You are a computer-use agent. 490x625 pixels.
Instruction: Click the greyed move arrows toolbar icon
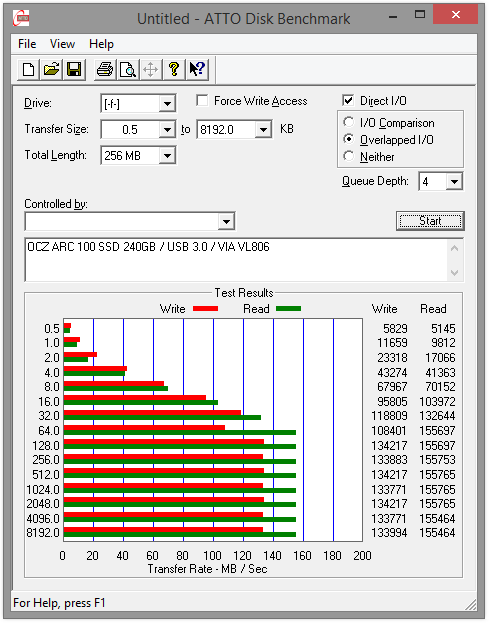[x=151, y=69]
